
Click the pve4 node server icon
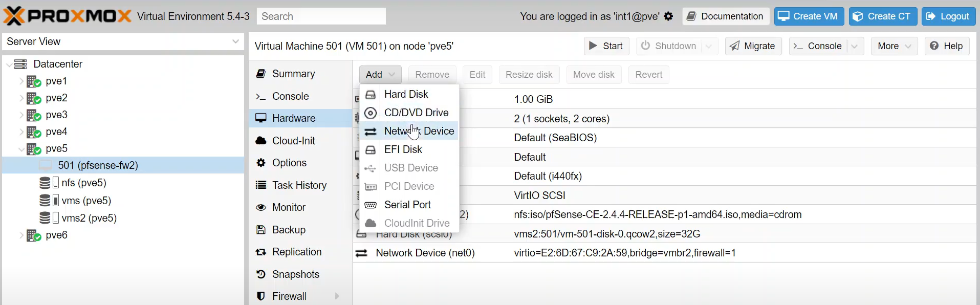[34, 132]
